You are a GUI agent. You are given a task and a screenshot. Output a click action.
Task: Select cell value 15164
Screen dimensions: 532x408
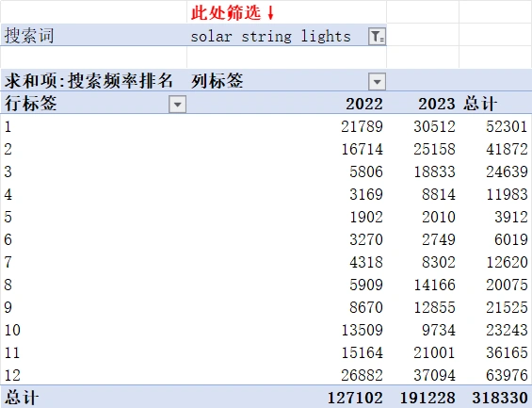(x=362, y=352)
